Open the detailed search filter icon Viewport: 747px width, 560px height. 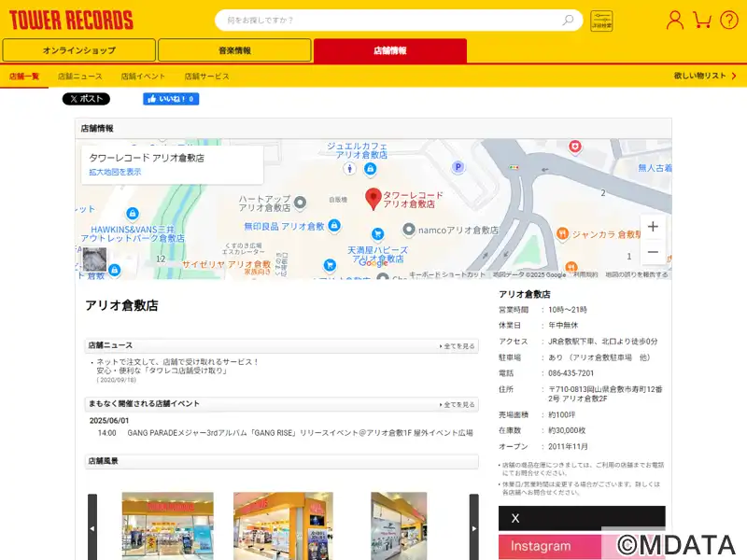(x=601, y=21)
